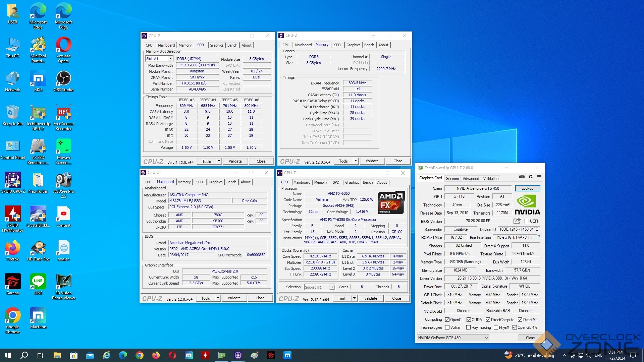Click Close in the Mainboard CPU-Z window
The height and width of the screenshot is (362, 644).
pos(260,298)
